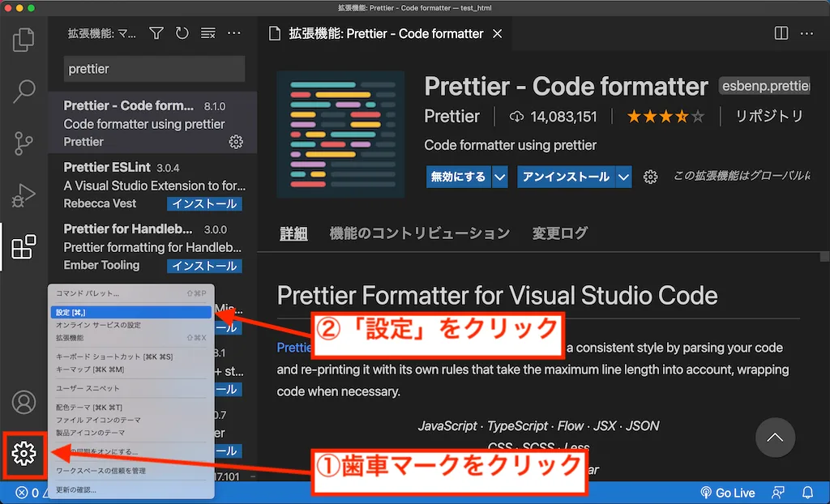
Task: Select the Prettier ESLint list entry
Action: pos(152,185)
